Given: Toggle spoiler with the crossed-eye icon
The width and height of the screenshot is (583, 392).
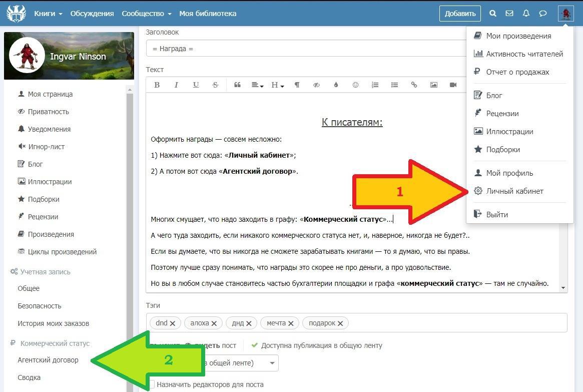Looking at the screenshot, I should (316, 85).
